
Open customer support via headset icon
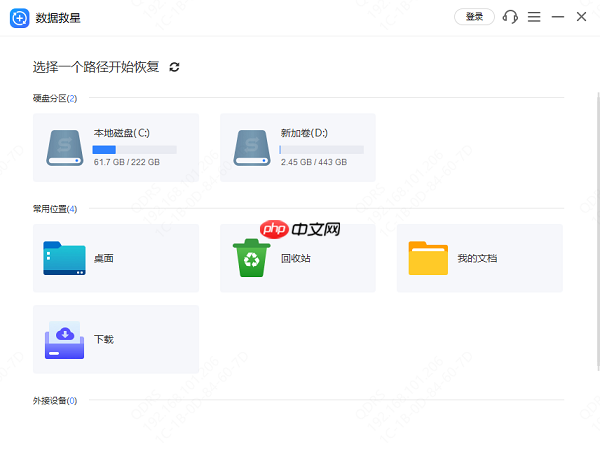[511, 17]
